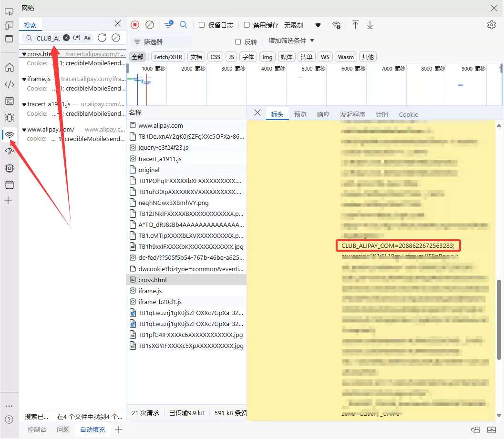Collapse the cross.html search result group
Image resolution: width=504 pixels, height=439 pixels.
24,54
